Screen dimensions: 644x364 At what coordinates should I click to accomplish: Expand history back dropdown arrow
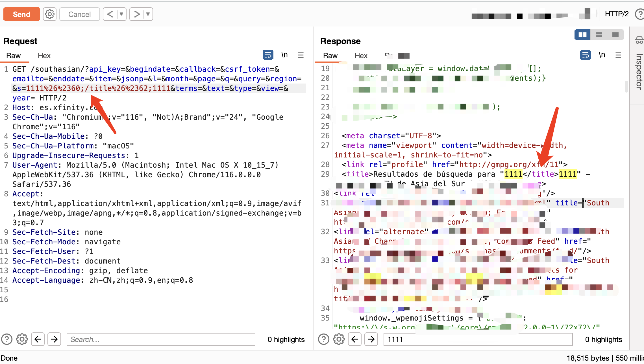[x=121, y=14]
